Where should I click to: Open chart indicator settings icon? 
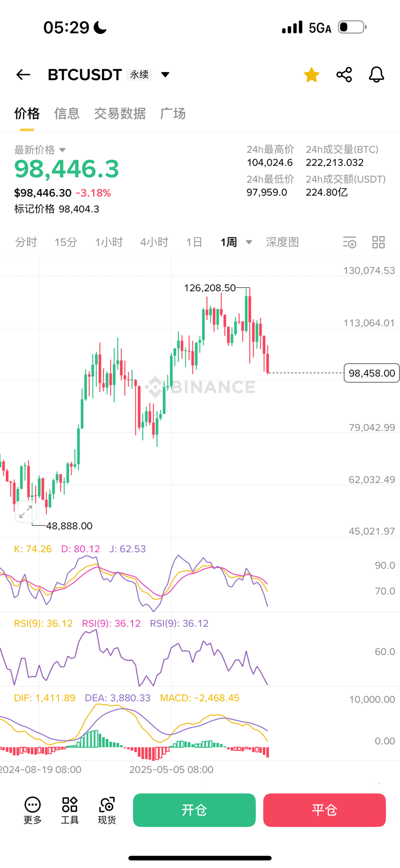[x=349, y=242]
